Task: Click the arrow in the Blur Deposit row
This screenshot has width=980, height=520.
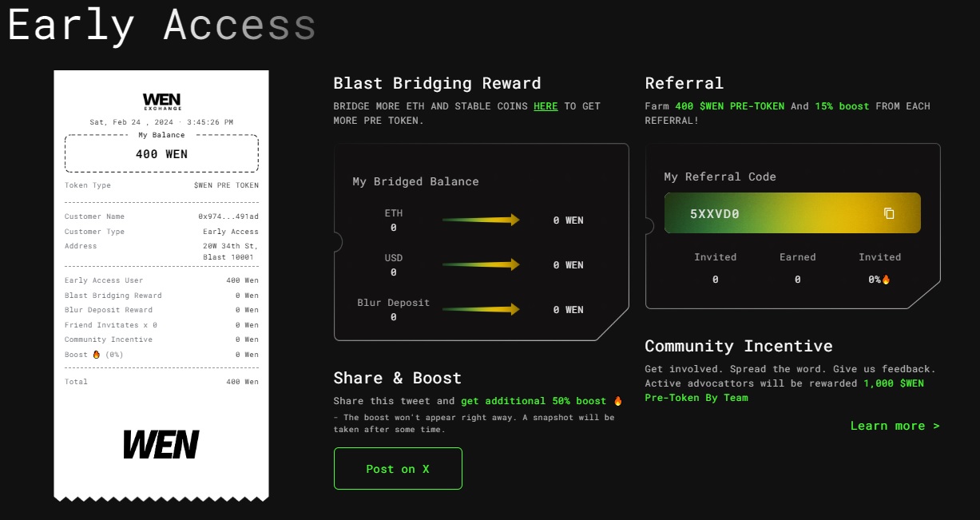Action: (481, 309)
